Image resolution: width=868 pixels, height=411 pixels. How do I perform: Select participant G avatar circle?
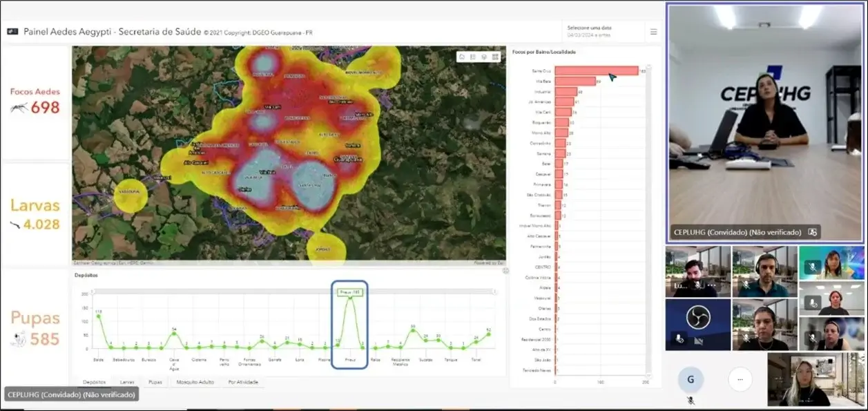pos(691,379)
